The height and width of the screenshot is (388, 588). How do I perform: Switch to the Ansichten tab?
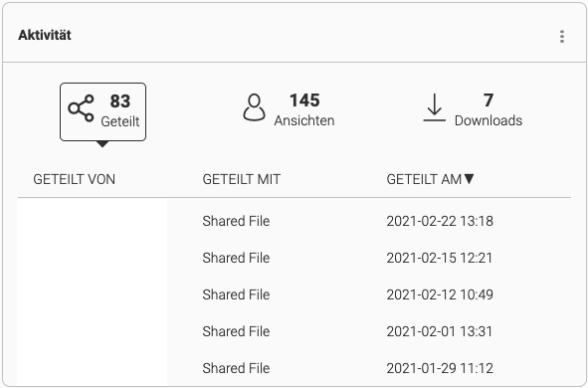(289, 109)
